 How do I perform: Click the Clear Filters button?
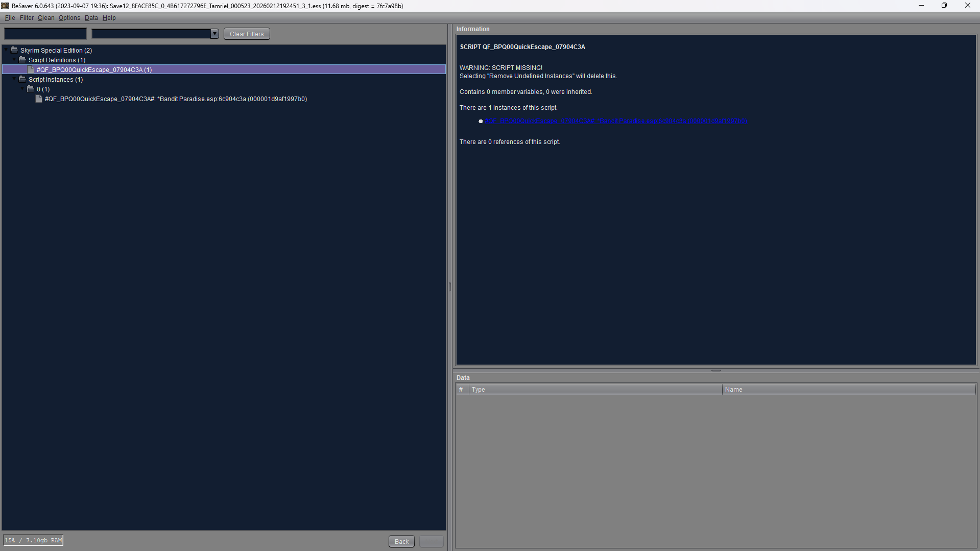[247, 34]
